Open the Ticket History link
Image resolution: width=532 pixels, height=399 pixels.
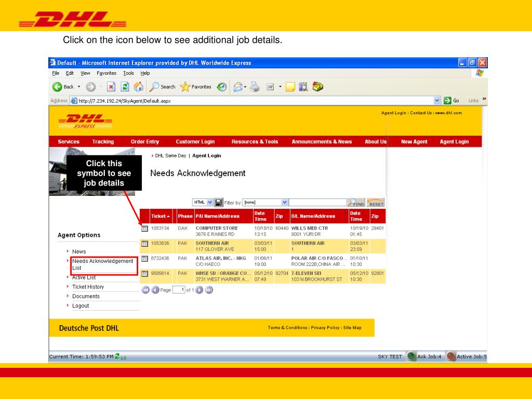[x=88, y=287]
